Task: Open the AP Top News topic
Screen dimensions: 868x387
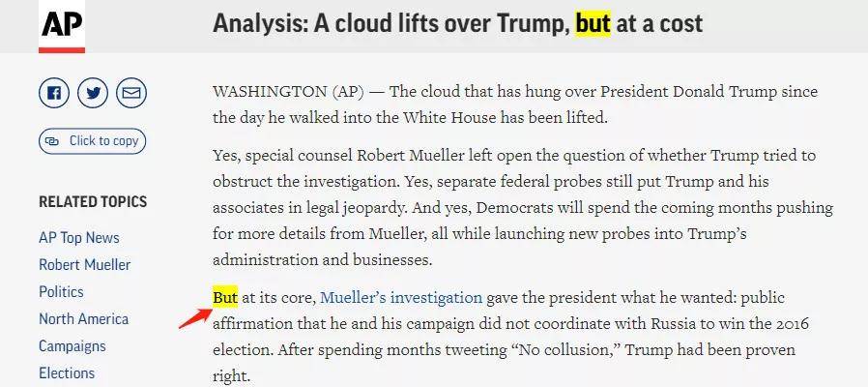Action: click(x=79, y=237)
